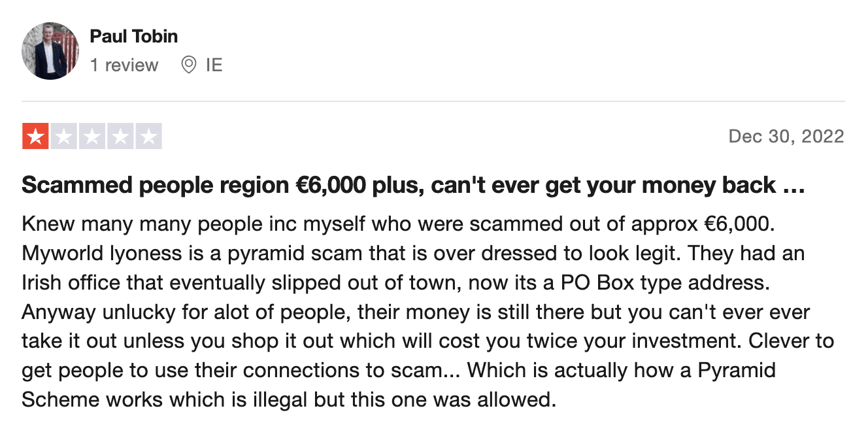View the reviewer's 1 review count

pyautogui.click(x=124, y=65)
